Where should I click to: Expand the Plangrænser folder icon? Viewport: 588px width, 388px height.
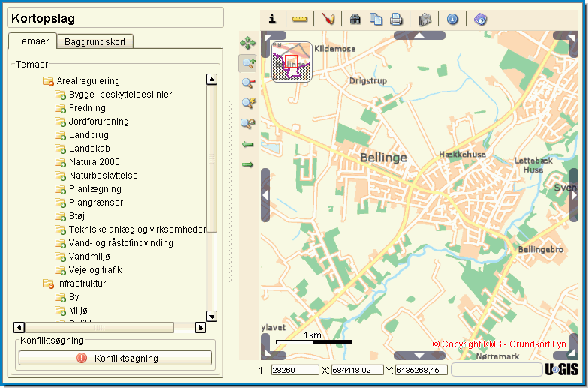tap(60, 203)
